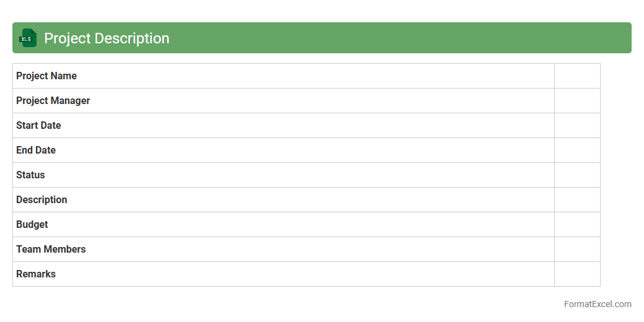Select the empty value cell for Remarks
644x322 pixels.
tap(577, 274)
